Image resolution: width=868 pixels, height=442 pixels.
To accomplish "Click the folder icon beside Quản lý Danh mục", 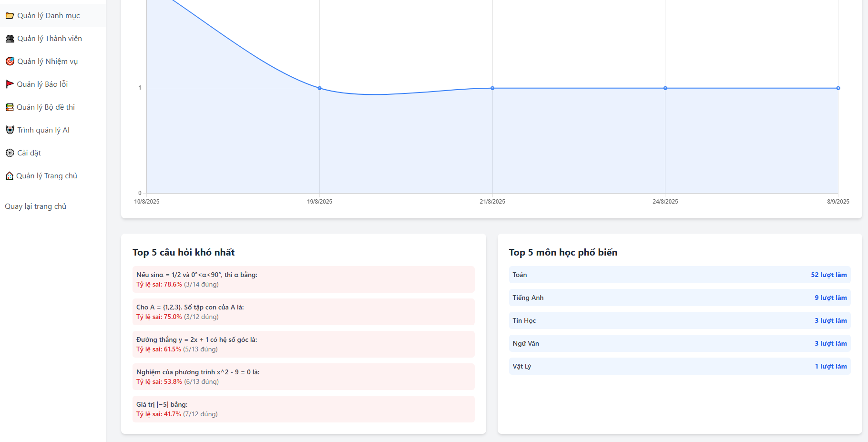I will [x=10, y=16].
